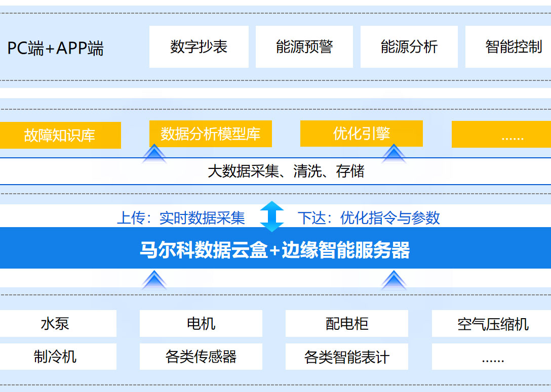Click the PC端+APP端 label
The image size is (551, 392).
[x=56, y=48]
